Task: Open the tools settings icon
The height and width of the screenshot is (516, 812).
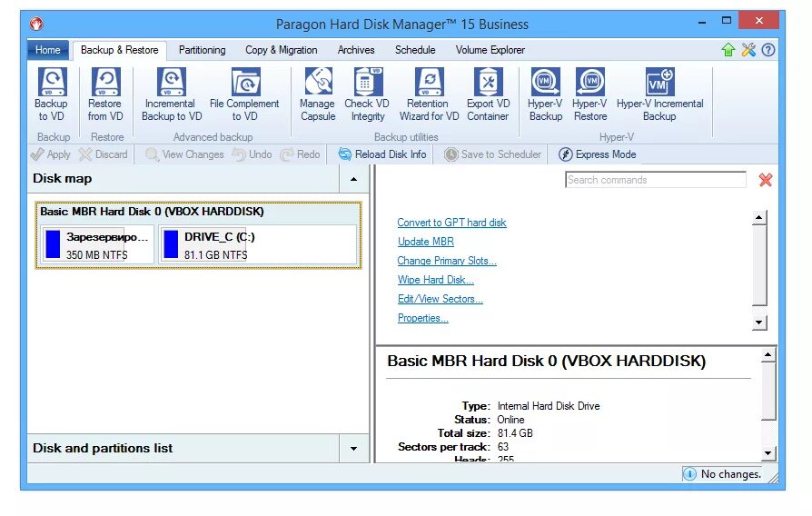Action: 748,50
